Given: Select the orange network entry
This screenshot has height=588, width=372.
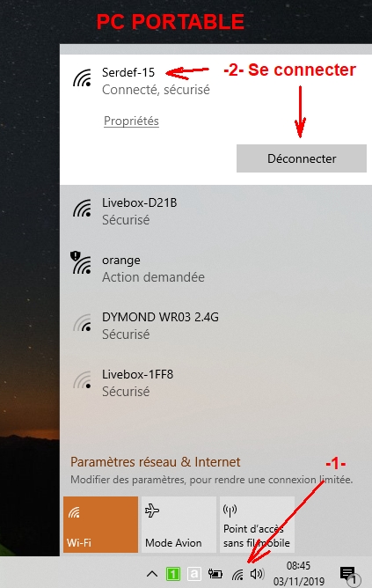Looking at the screenshot, I should (215, 268).
